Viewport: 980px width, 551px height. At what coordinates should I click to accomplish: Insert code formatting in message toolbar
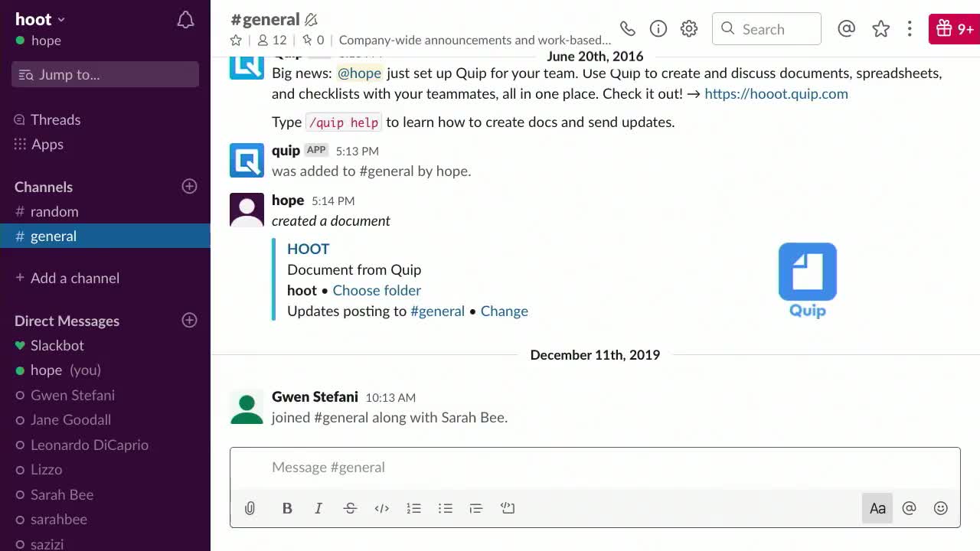pos(381,508)
